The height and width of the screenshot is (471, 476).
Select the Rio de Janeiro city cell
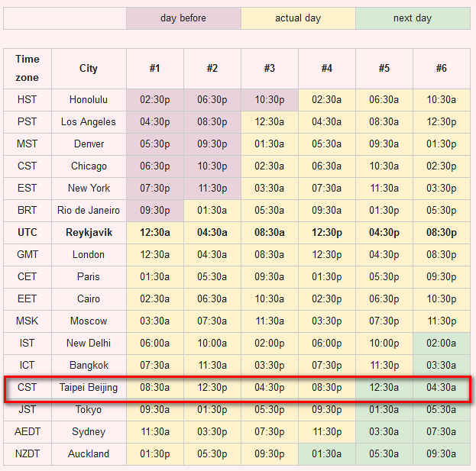coord(89,210)
